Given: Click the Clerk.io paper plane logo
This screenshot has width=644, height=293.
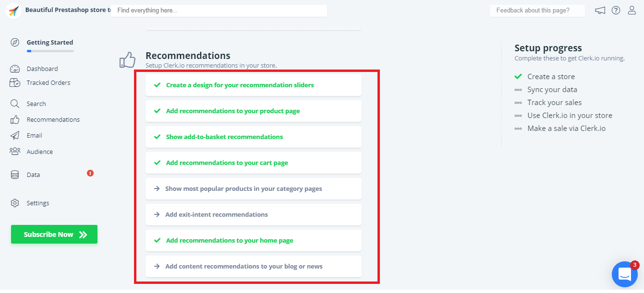Looking at the screenshot, I should click(x=13, y=11).
